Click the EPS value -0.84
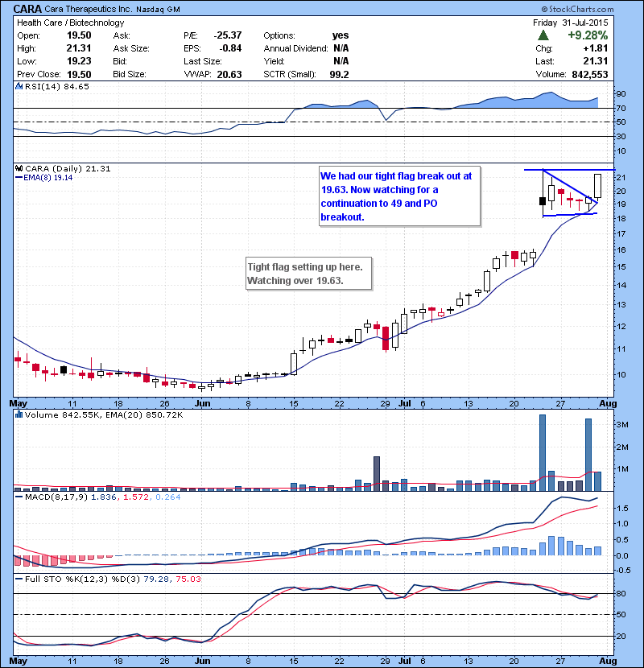644x668 pixels. click(230, 48)
